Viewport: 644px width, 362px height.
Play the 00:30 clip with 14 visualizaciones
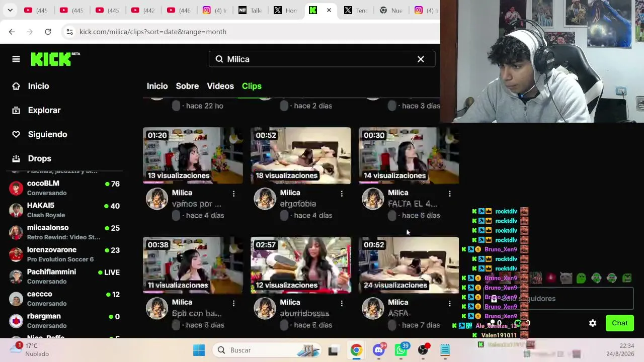(409, 155)
